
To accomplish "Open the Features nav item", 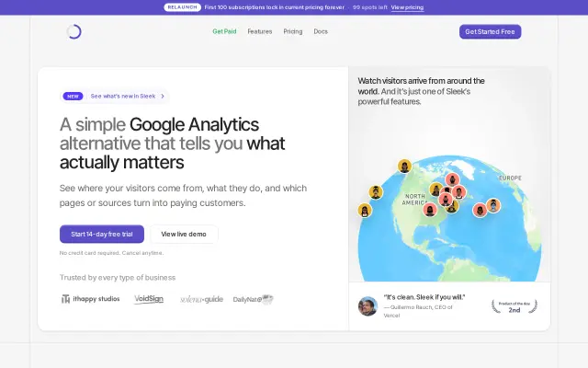I will pos(259,31).
